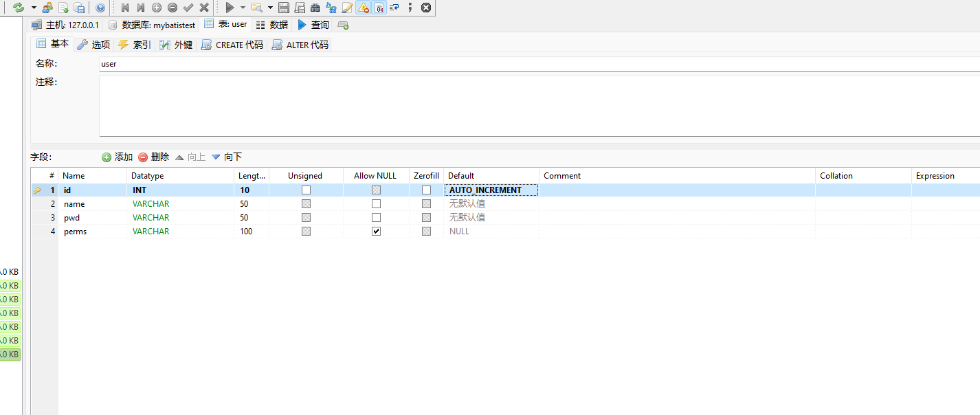Switch to 表: user tab

point(226,24)
